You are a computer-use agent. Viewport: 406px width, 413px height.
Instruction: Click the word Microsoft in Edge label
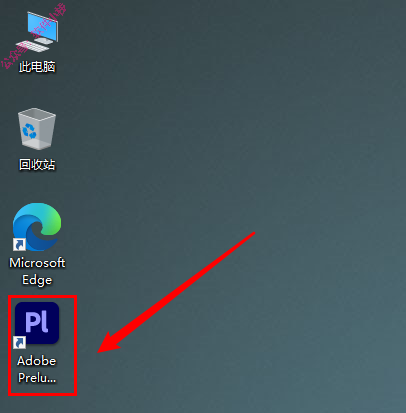click(x=37, y=263)
